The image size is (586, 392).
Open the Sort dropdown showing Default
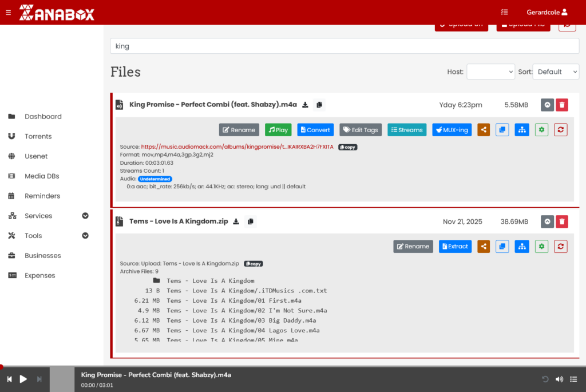556,72
